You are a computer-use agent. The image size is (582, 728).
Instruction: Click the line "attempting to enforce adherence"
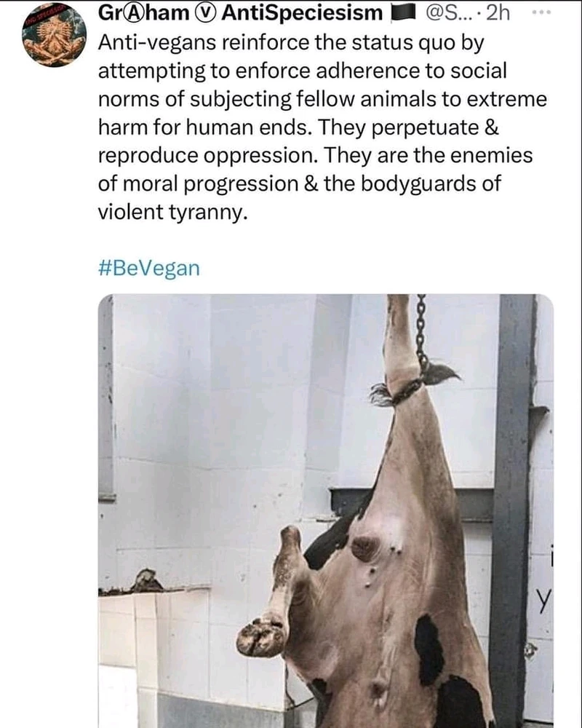pyautogui.click(x=302, y=71)
